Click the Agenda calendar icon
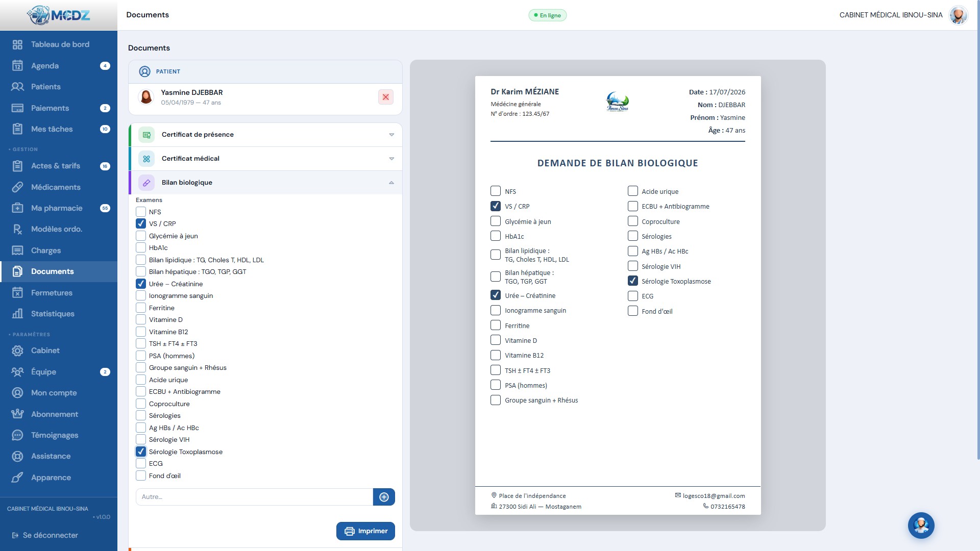The image size is (980, 551). [x=17, y=66]
